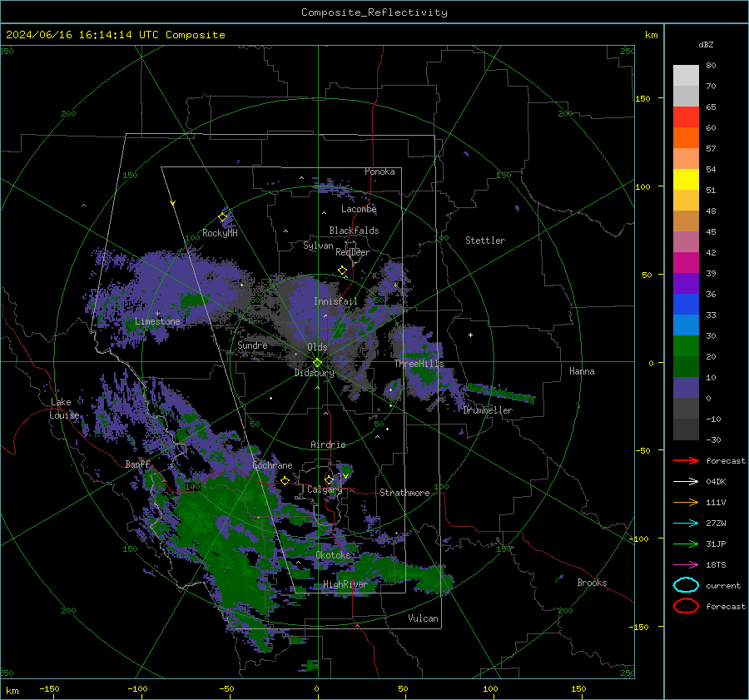Select the red 65 dBZ color swatch
Image resolution: width=749 pixels, height=700 pixels.
[686, 117]
